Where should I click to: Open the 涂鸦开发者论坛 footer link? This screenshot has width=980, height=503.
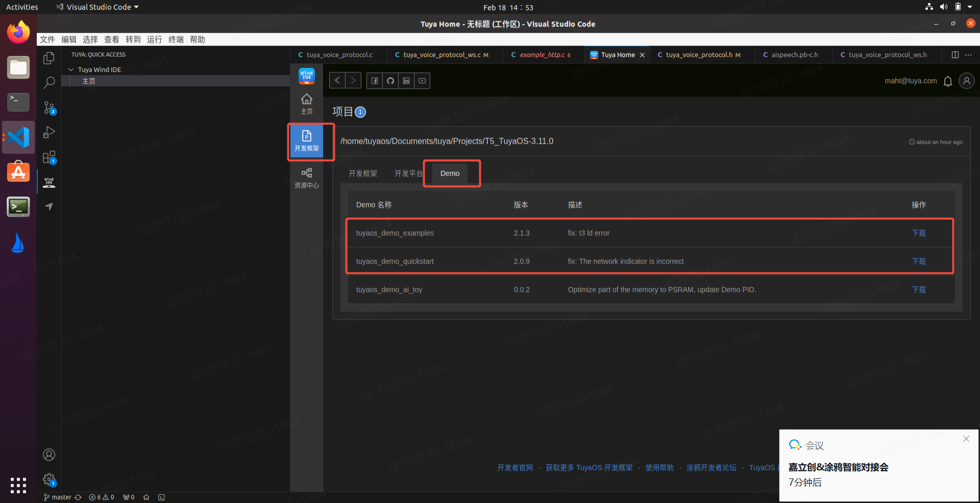click(711, 468)
